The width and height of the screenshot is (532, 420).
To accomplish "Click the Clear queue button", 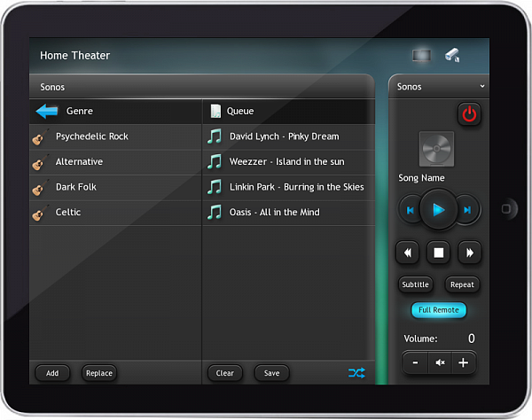I will click(x=225, y=373).
